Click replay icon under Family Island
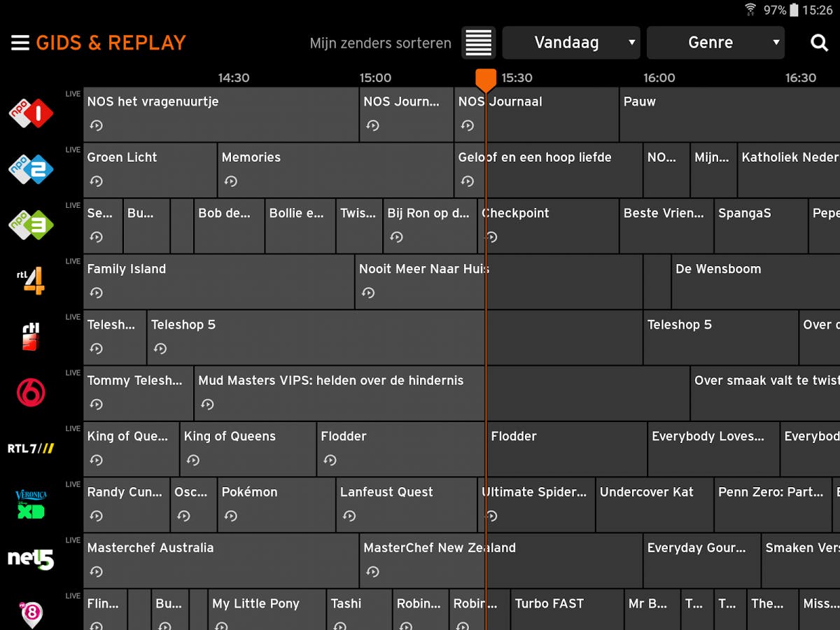 tap(97, 293)
